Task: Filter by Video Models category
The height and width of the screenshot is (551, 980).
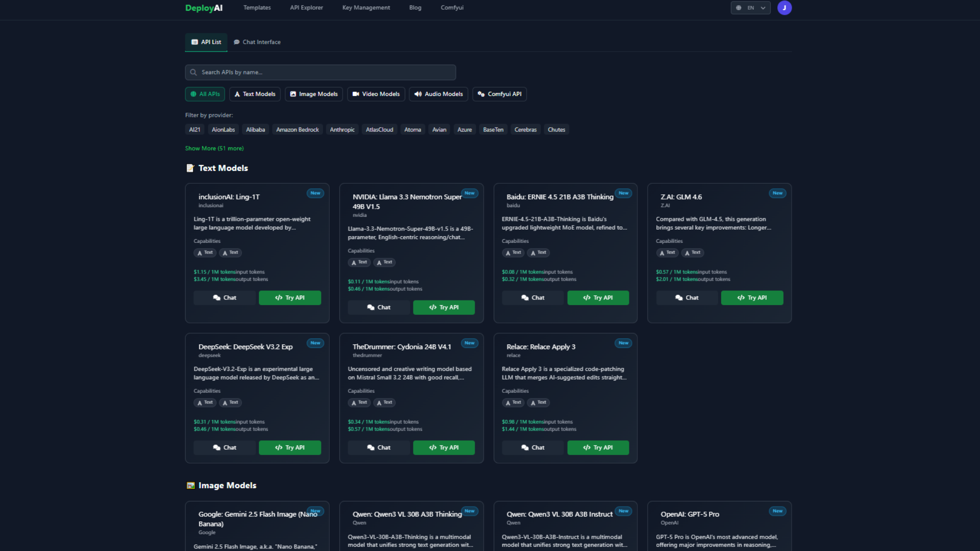Action: (376, 94)
